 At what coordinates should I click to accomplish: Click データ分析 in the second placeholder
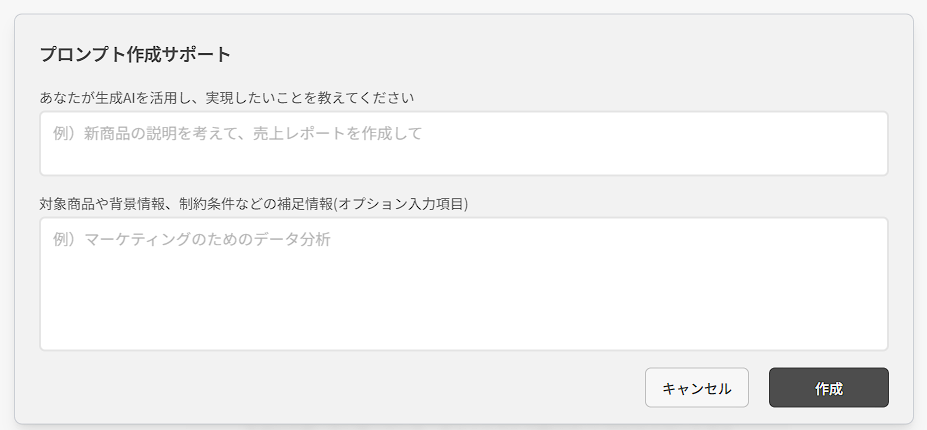[291, 240]
